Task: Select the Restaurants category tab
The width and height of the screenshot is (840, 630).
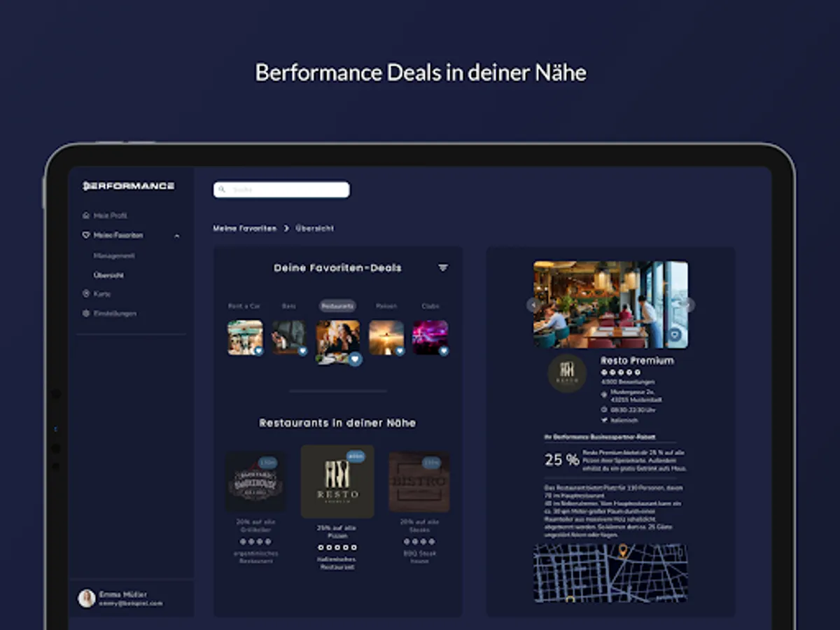Action: coord(338,306)
